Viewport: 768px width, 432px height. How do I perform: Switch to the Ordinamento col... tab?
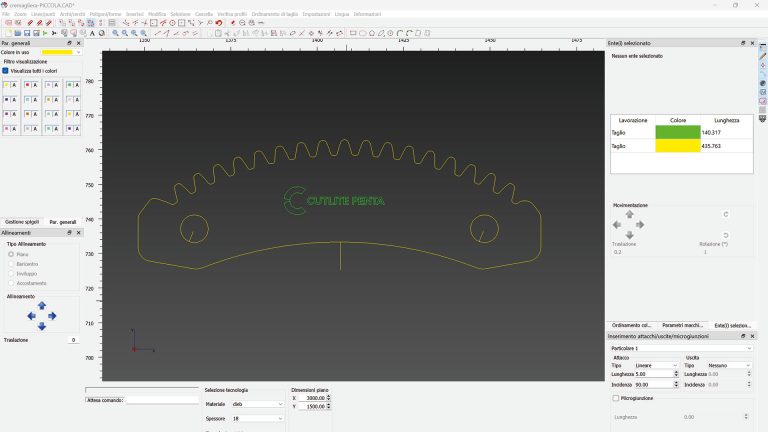point(631,325)
